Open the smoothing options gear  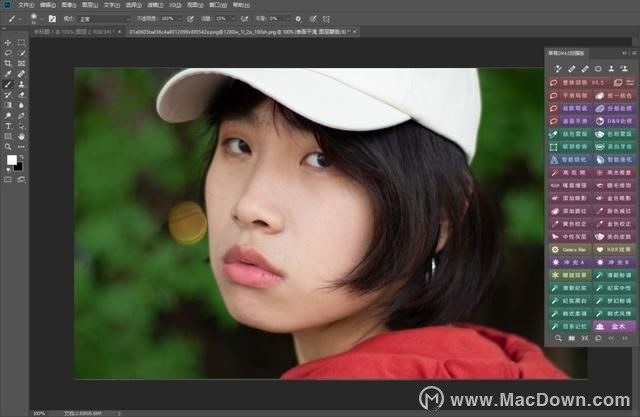(298, 19)
